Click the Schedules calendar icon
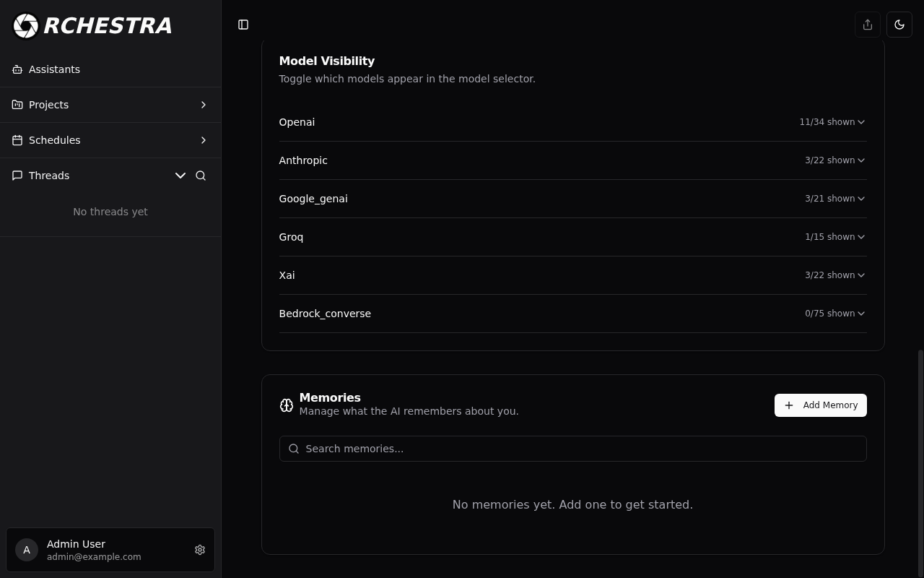The height and width of the screenshot is (578, 924). click(17, 140)
